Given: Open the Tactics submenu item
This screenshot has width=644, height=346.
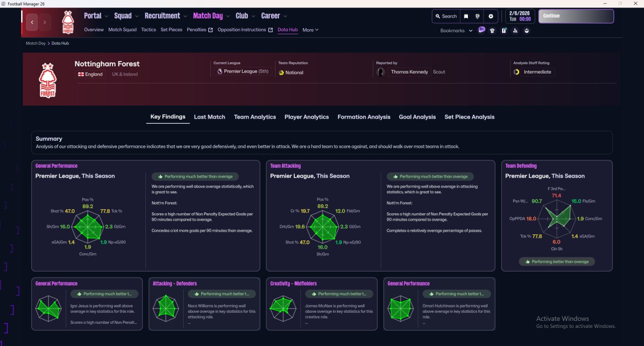Looking at the screenshot, I should pyautogui.click(x=148, y=30).
